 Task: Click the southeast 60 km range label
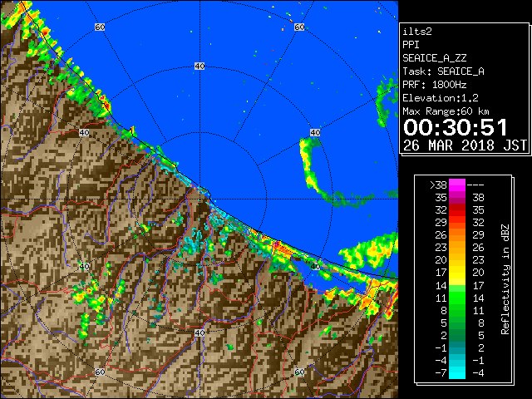299,372
